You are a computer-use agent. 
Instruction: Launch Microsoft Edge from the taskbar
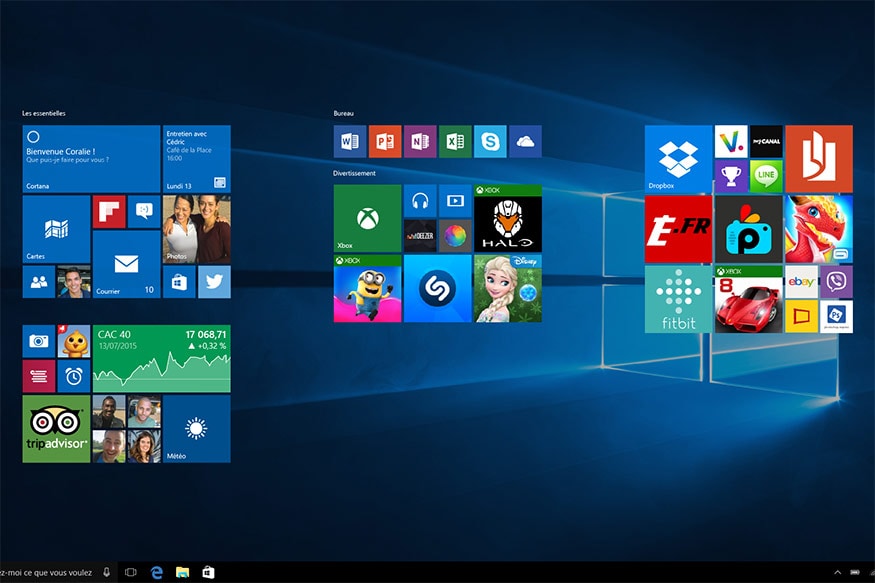(x=157, y=572)
